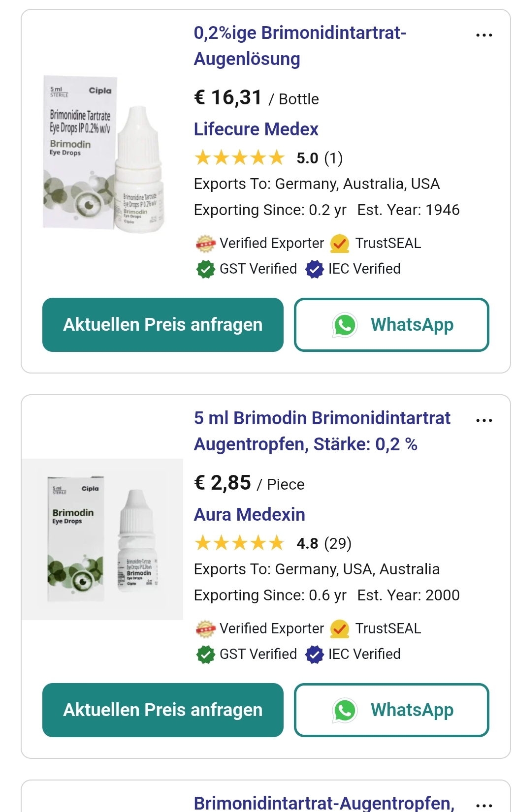Contact Lifecure Medex via WhatsApp button
Image resolution: width=515 pixels, height=812 pixels.
[x=391, y=325]
